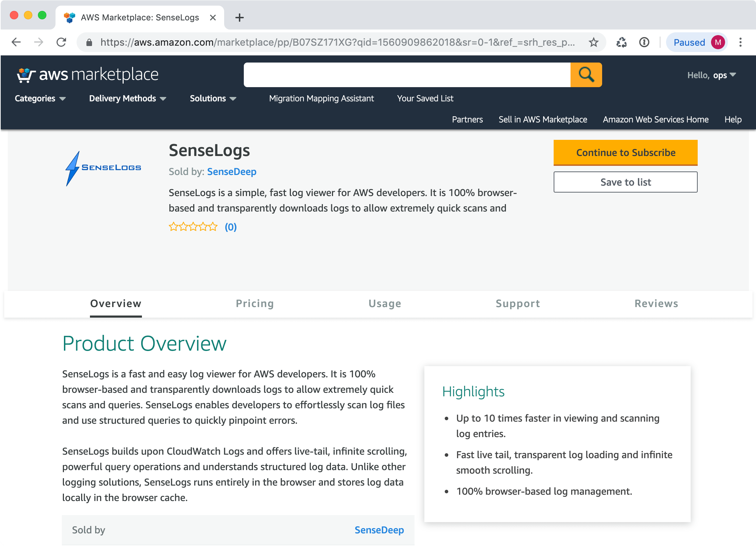Click the 'SenseLogs builds upon CloudWatch Logs' paragraph
The width and height of the screenshot is (756, 546).
pos(235,475)
